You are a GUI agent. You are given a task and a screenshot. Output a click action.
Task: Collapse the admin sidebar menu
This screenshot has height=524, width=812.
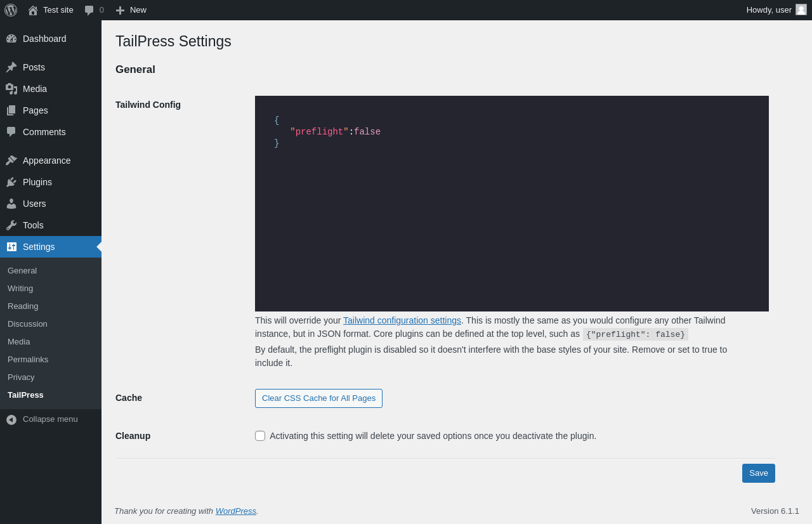click(x=51, y=419)
